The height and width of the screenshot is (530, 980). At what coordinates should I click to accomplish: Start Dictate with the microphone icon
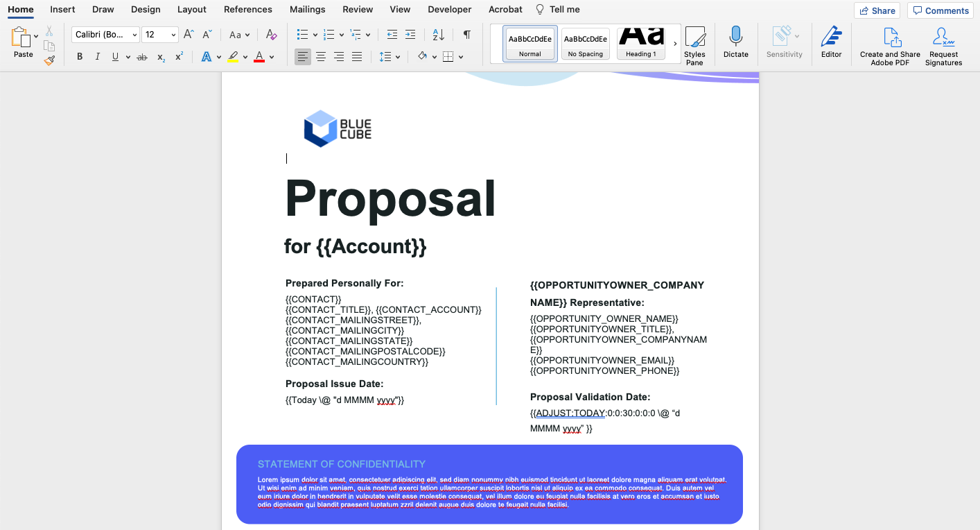coord(736,42)
